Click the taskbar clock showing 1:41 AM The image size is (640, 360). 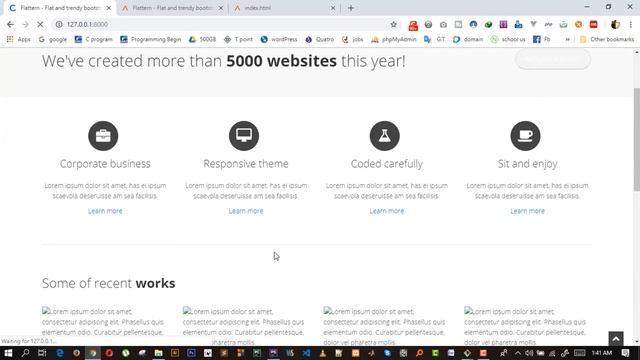pos(602,353)
